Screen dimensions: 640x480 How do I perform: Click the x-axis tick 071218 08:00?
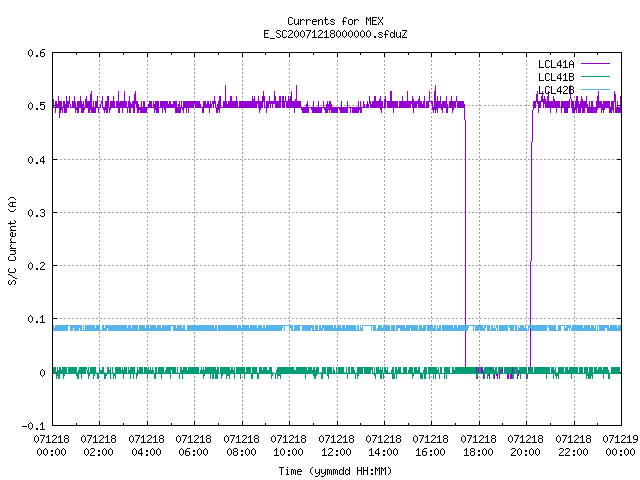pos(241,445)
